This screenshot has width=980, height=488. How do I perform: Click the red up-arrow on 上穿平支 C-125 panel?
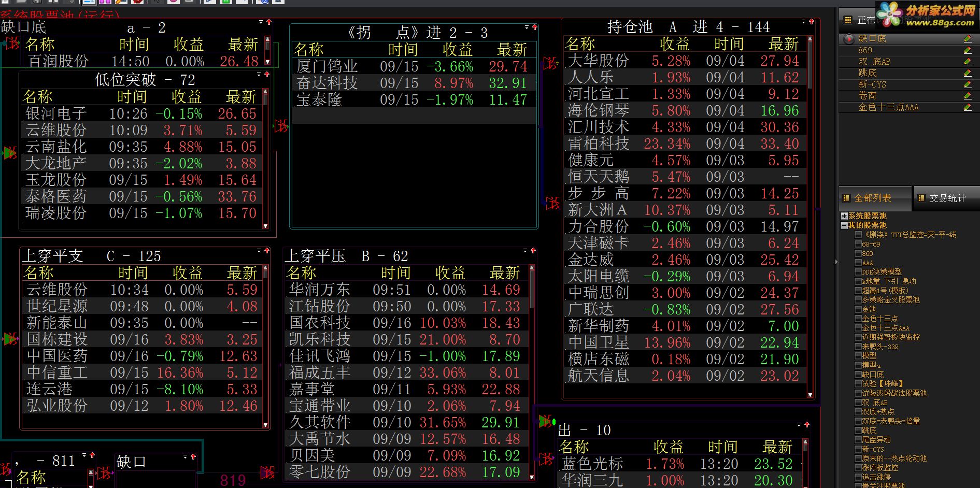point(267,251)
